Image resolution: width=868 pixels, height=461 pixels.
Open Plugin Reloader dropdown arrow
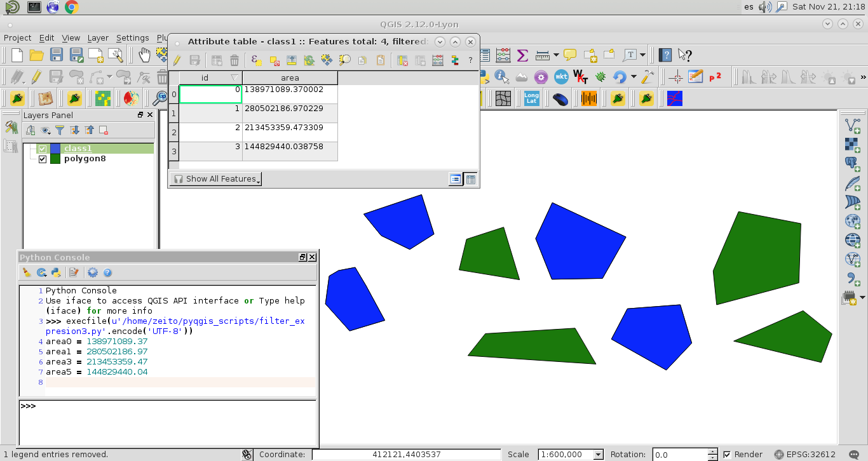click(634, 77)
